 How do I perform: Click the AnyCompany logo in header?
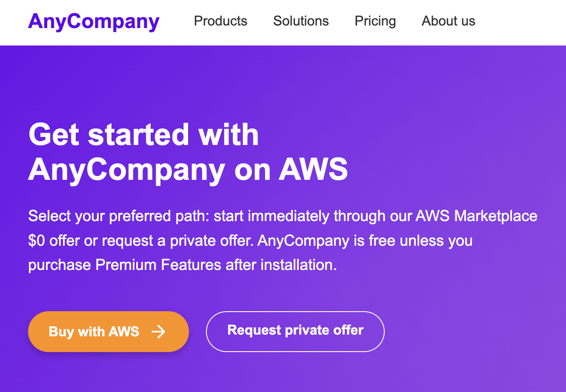point(94,21)
